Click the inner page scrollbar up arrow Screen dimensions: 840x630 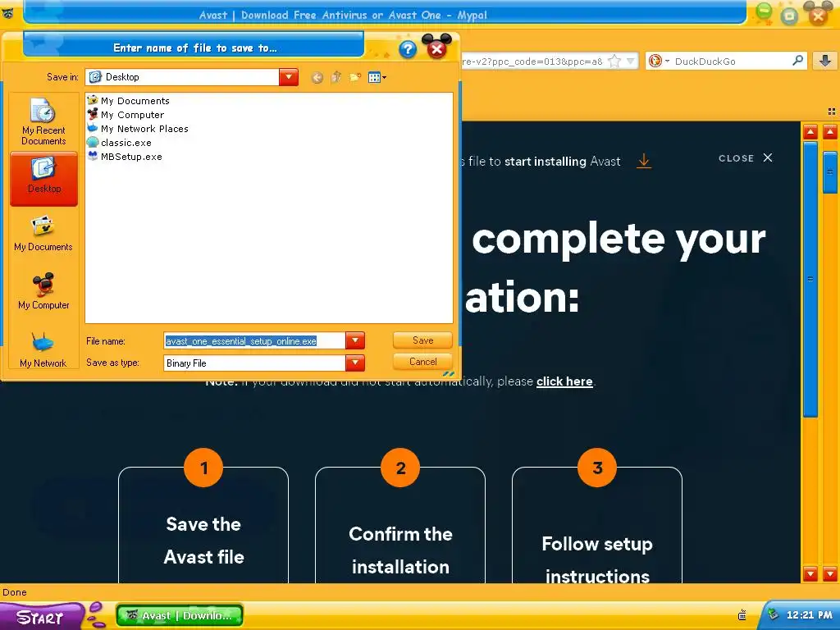(810, 132)
